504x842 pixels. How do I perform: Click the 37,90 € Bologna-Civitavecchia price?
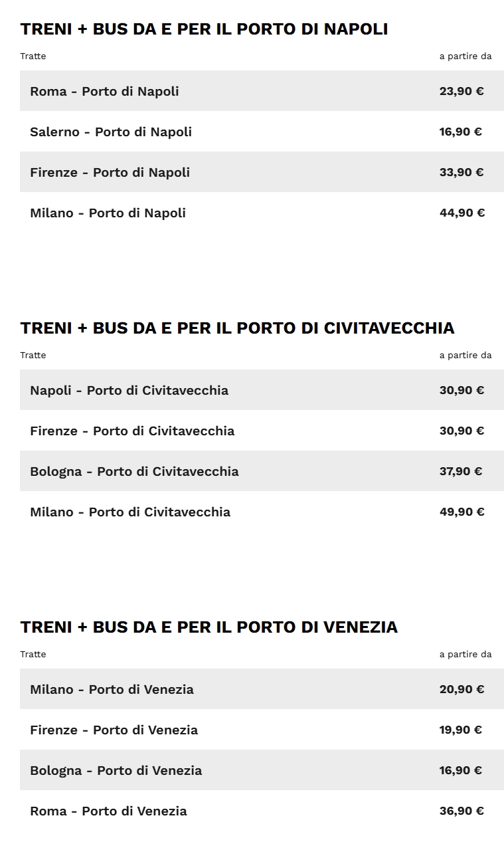(461, 471)
